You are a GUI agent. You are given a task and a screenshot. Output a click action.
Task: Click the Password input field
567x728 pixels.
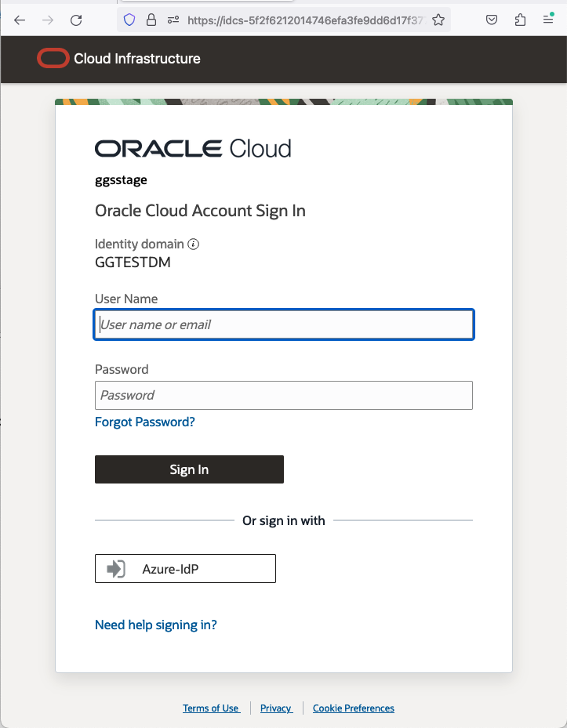tap(283, 395)
